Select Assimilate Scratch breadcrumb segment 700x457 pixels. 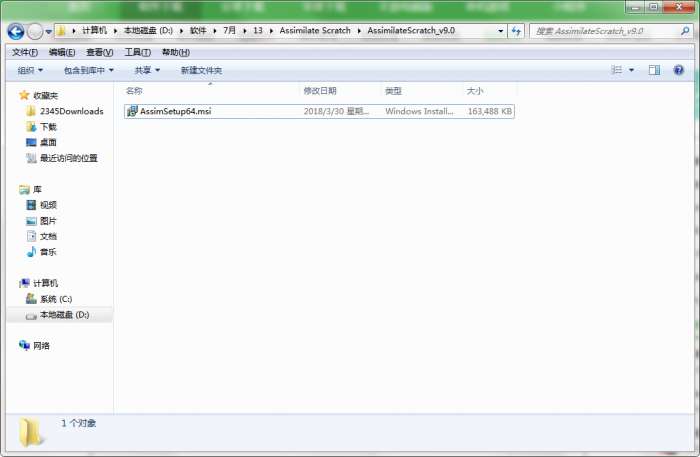tap(315, 30)
